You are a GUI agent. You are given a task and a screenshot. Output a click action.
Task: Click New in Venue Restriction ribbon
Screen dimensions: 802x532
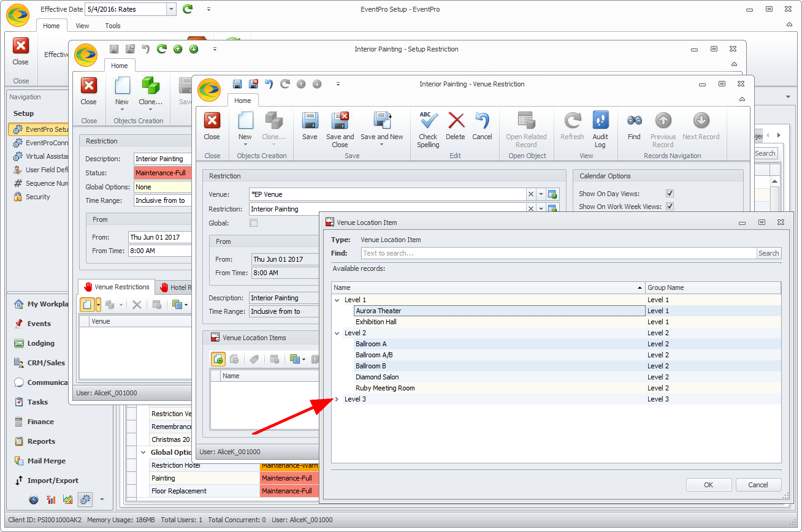(x=245, y=127)
